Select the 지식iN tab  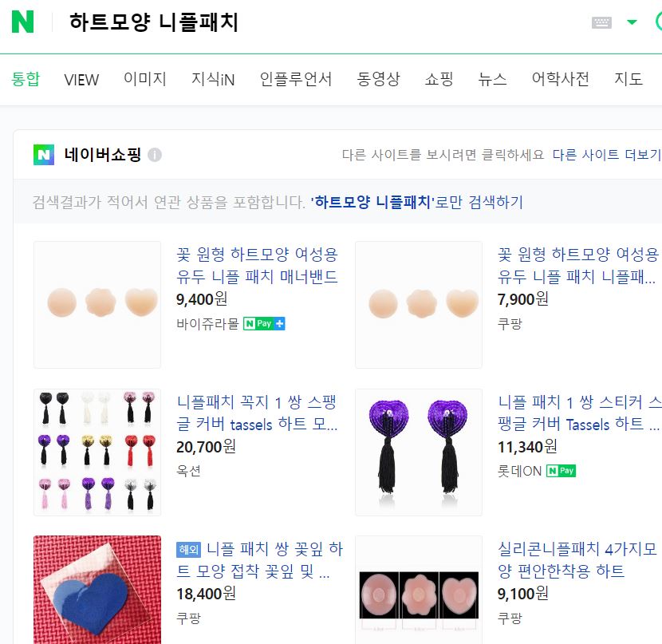click(x=213, y=79)
